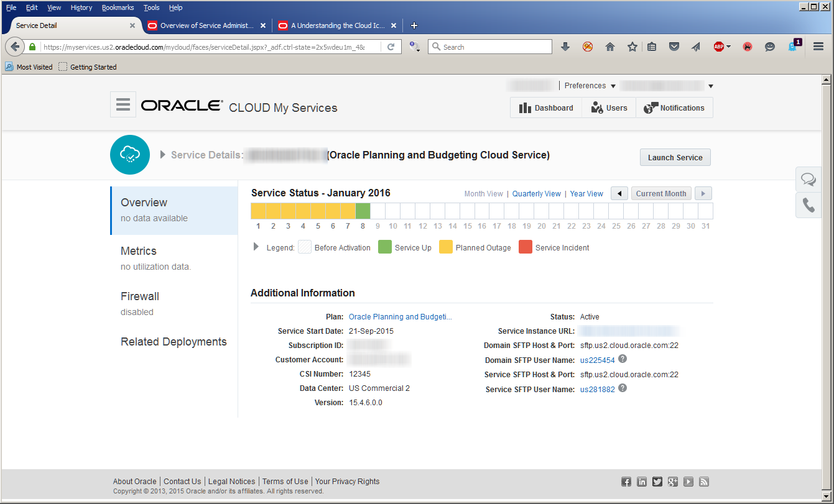Image resolution: width=834 pixels, height=504 pixels.
Task: Click the Adblock Plus ABP icon
Action: (x=719, y=47)
